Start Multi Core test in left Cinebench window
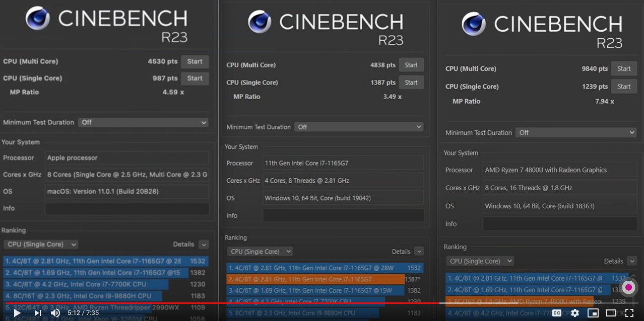 click(195, 61)
